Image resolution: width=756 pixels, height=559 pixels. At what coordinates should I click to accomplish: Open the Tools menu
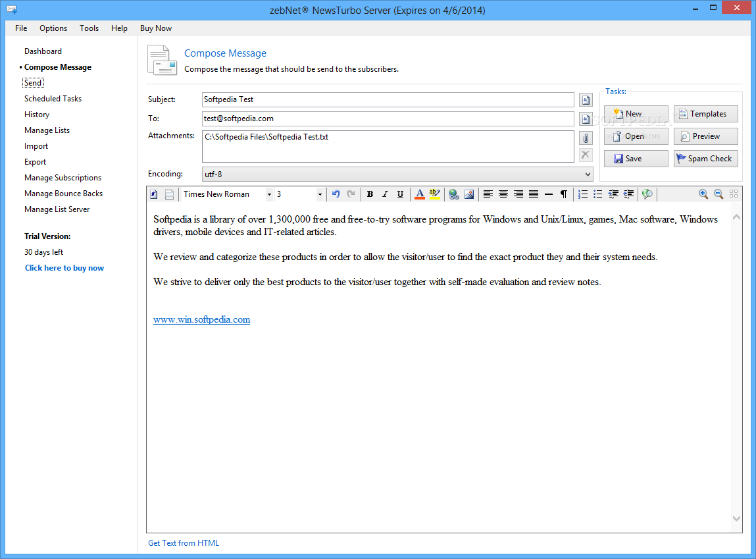click(89, 28)
